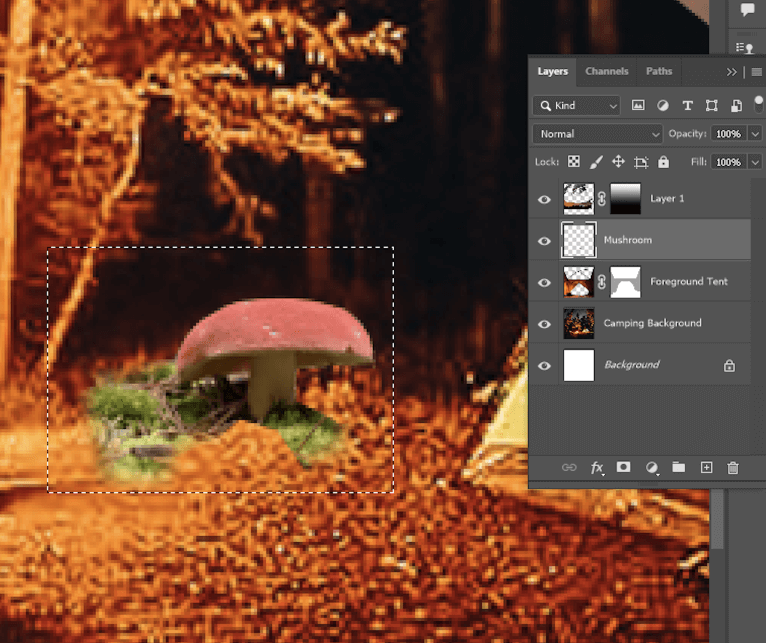Open comments speech bubble panel icon
Image resolution: width=766 pixels, height=643 pixels.
click(x=747, y=9)
